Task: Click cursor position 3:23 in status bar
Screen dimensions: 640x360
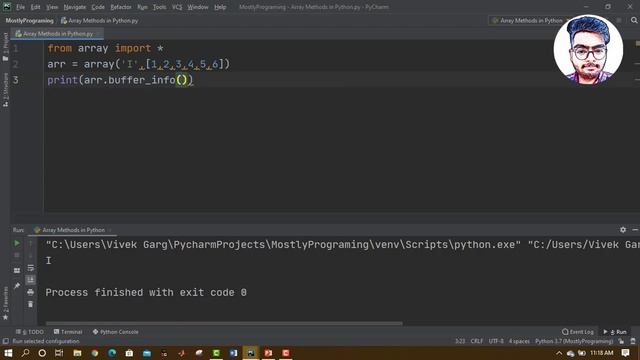Action: click(x=460, y=341)
